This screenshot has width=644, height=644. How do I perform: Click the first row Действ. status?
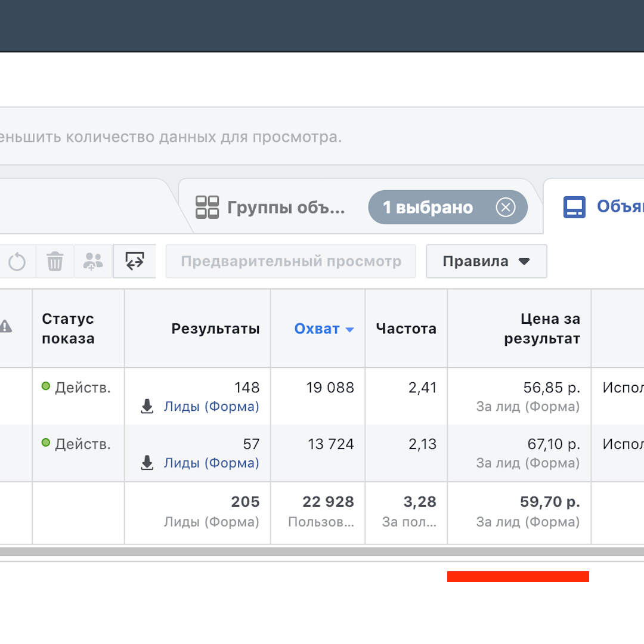[76, 388]
